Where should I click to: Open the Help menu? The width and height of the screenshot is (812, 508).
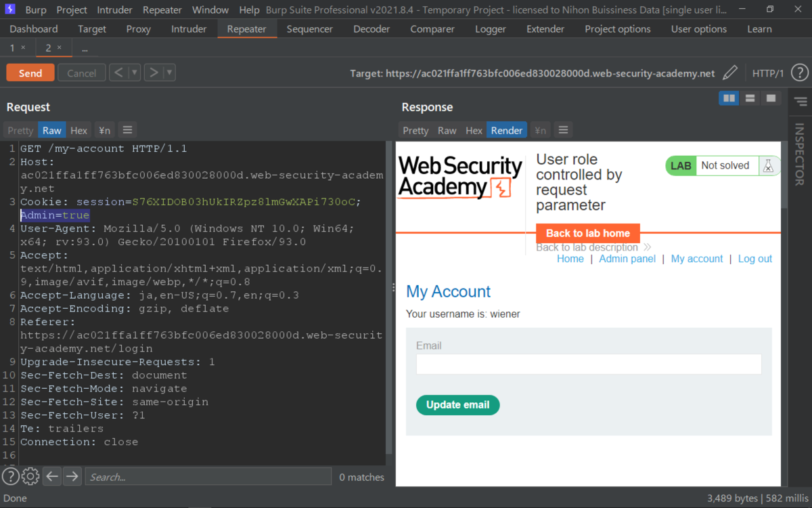[249, 10]
